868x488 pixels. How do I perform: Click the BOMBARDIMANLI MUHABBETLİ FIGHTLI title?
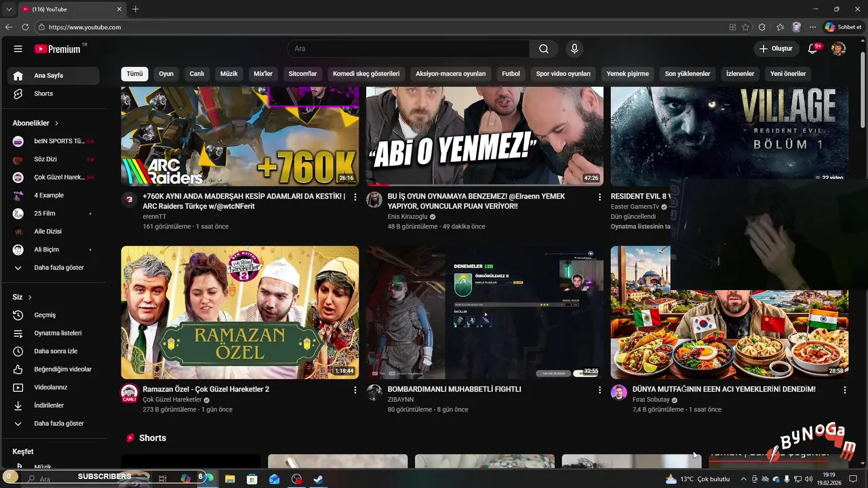(x=454, y=390)
